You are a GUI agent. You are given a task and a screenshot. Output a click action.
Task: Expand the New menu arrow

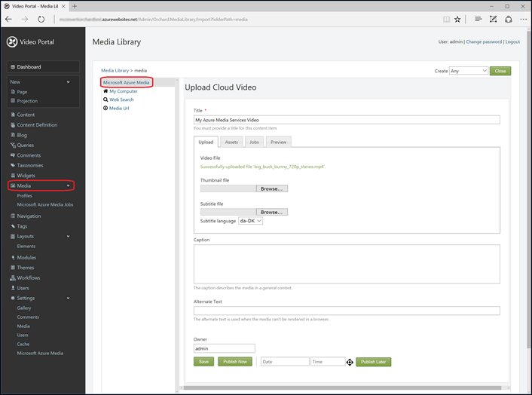coord(69,81)
